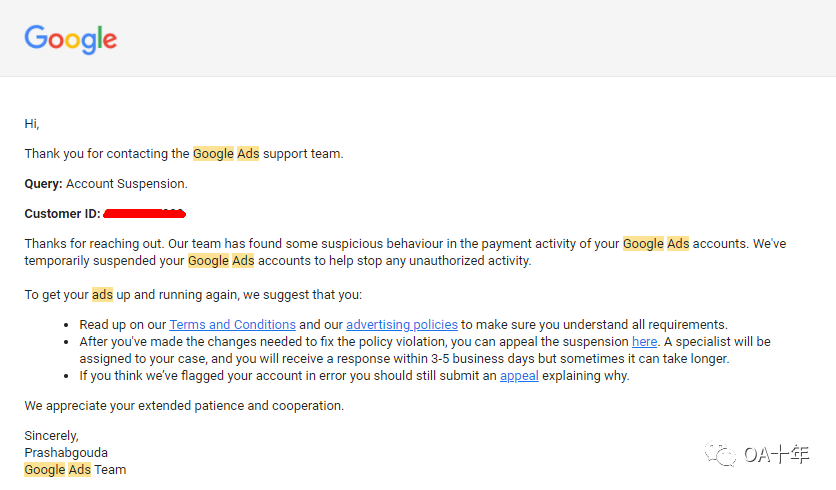This screenshot has width=836, height=490.
Task: Click the bold "Customer ID:" label
Action: 62,214
